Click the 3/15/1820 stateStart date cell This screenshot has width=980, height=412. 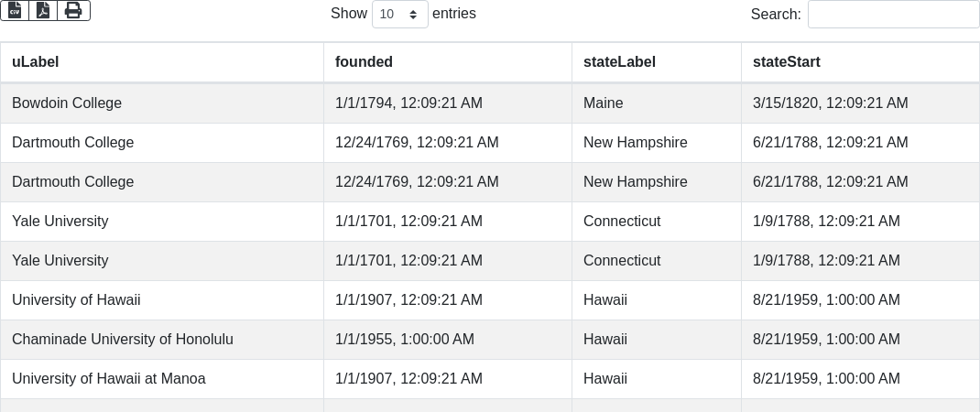830,103
